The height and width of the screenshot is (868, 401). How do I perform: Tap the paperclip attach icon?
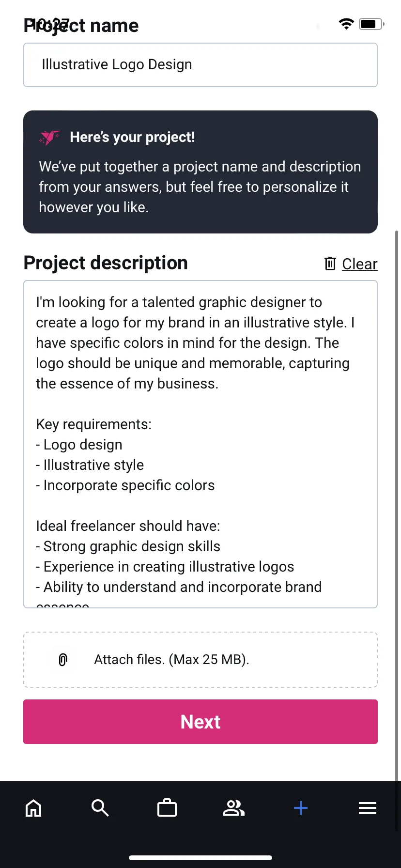coord(63,660)
